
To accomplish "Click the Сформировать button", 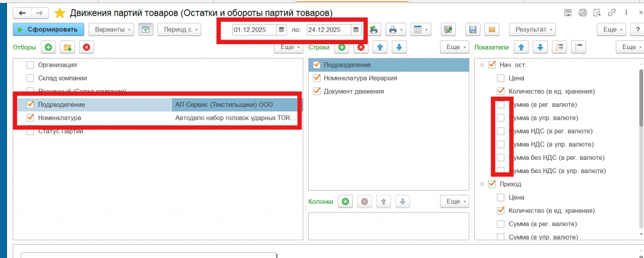I will click(48, 29).
